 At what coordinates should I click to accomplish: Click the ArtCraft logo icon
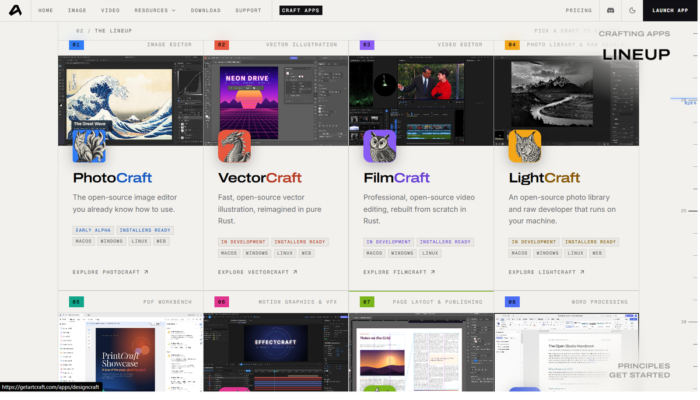[15, 10]
